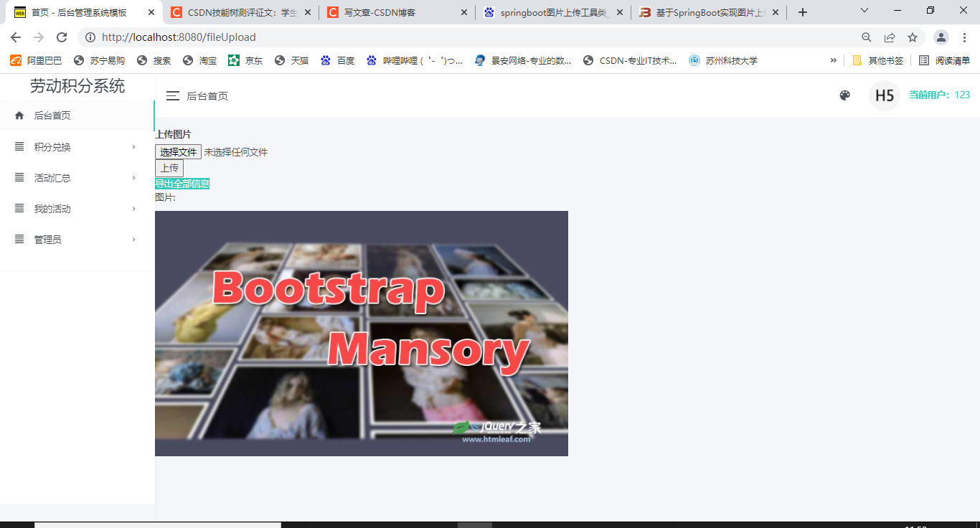Click list icon beside 我的活动
The image size is (980, 528).
[x=19, y=208]
